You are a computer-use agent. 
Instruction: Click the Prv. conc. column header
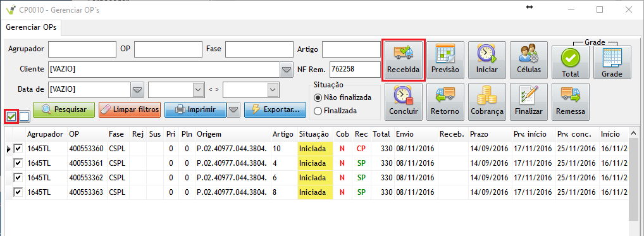(577, 134)
